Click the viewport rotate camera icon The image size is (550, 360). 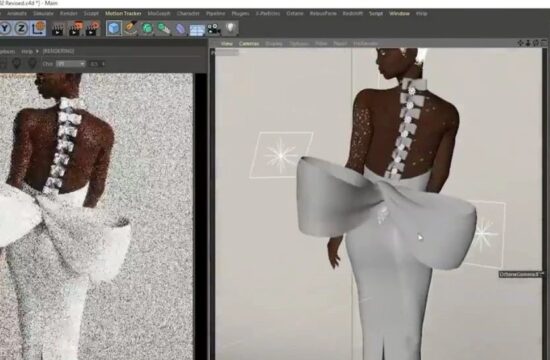(536, 43)
